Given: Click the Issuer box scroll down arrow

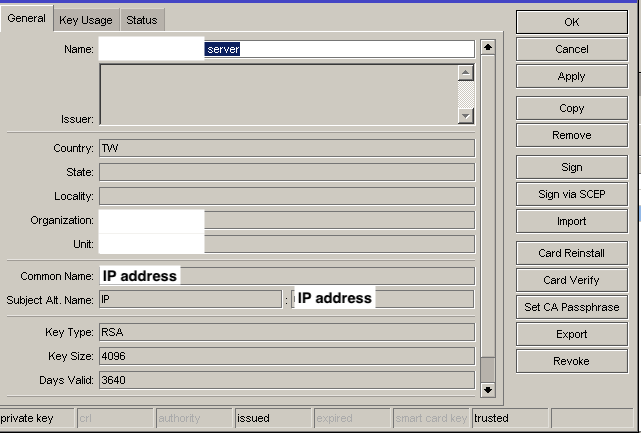Looking at the screenshot, I should (x=466, y=116).
